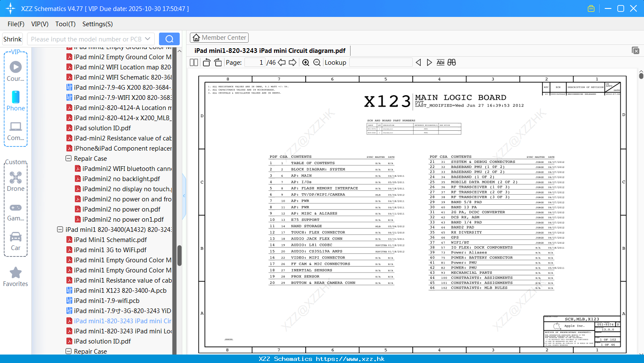Toggle the two-page layout icon
Image resolution: width=644 pixels, height=363 pixels.
tap(194, 62)
